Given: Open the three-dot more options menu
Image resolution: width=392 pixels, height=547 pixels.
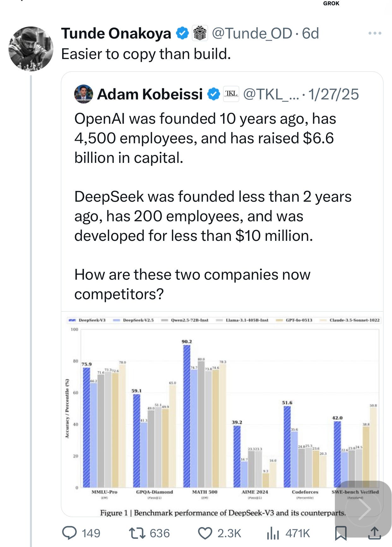Looking at the screenshot, I should click(x=375, y=33).
